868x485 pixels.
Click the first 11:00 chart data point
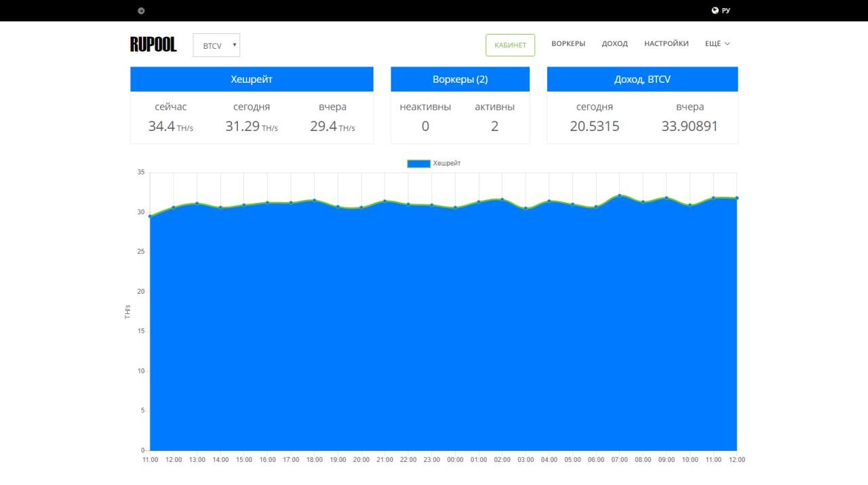150,216
